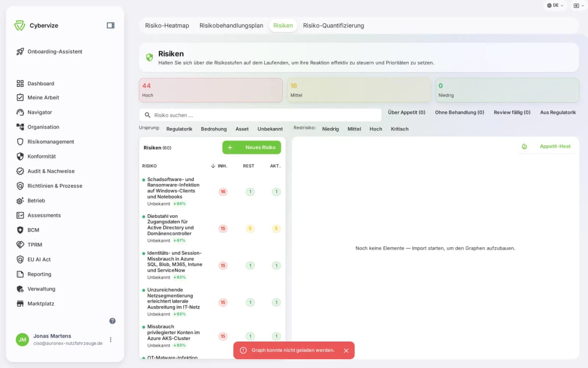
Task: Open the Marktplatz store icon
Action: coord(20,304)
